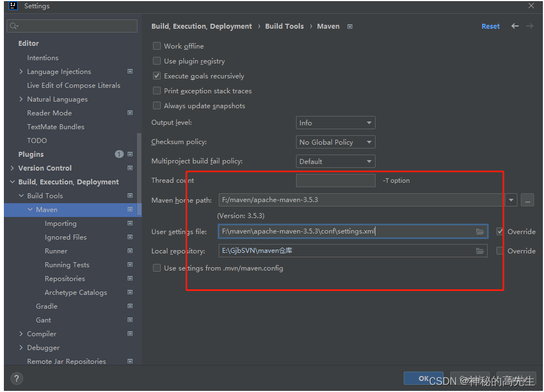Click project-level icon next to Compiler
The image size is (544, 392).
[x=130, y=333]
